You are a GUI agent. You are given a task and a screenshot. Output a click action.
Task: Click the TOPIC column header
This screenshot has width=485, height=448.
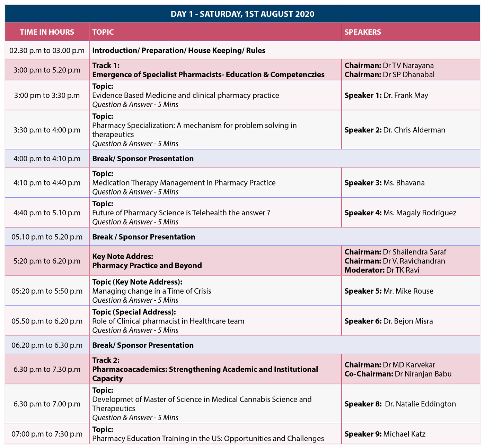103,32
